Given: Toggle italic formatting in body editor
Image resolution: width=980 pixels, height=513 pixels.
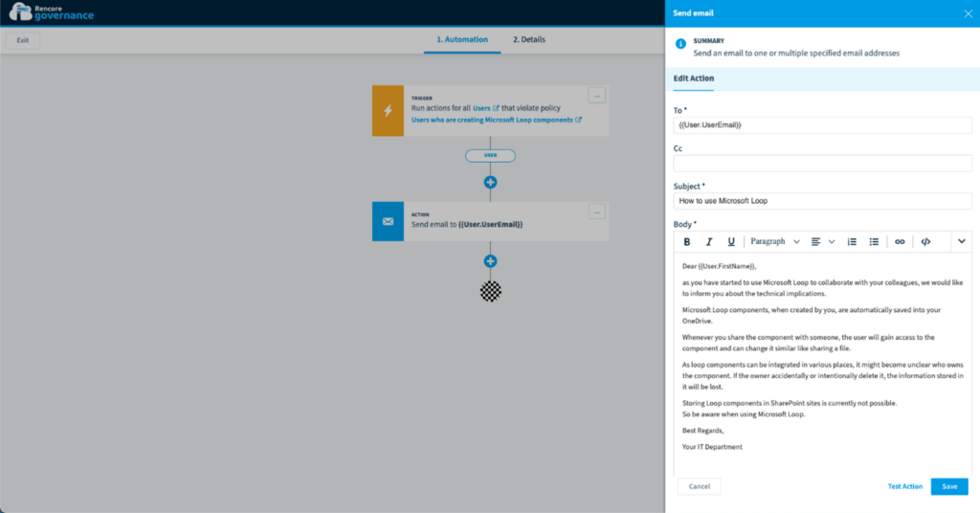Looking at the screenshot, I should click(x=709, y=242).
